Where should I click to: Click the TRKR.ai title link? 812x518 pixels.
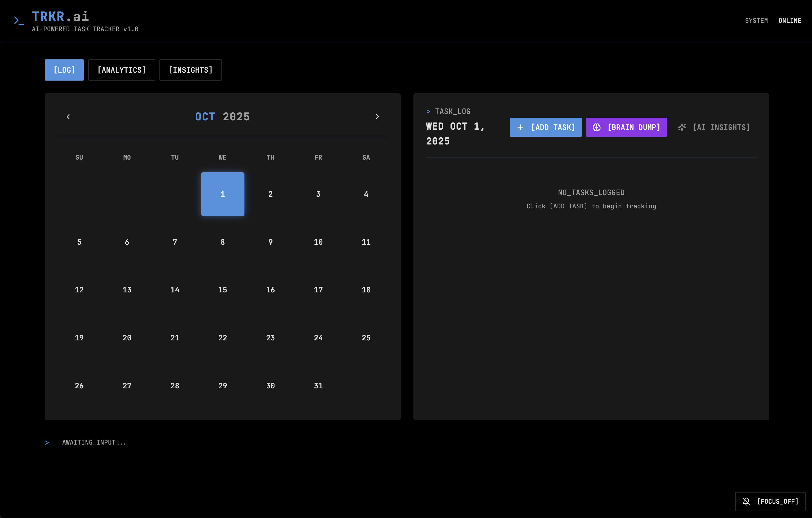coord(60,16)
